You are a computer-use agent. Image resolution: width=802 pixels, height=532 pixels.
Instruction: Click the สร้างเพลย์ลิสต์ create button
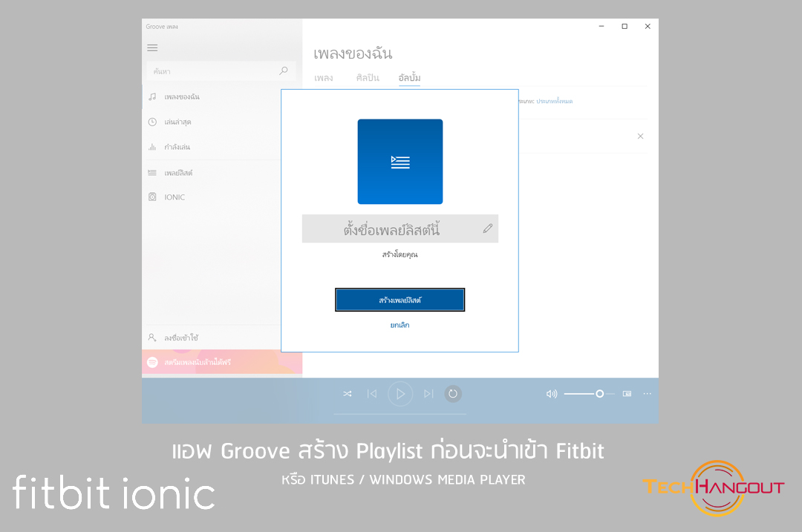(x=400, y=300)
